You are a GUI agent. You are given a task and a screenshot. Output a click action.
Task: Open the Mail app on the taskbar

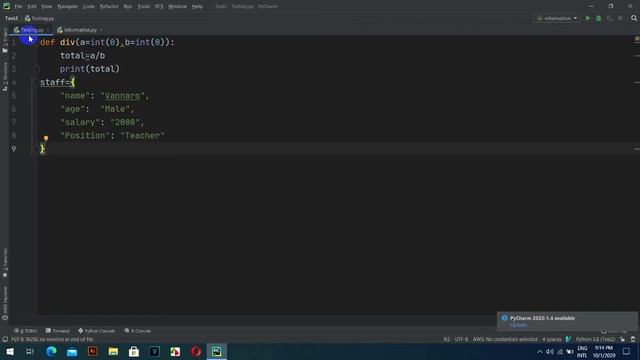[72, 351]
